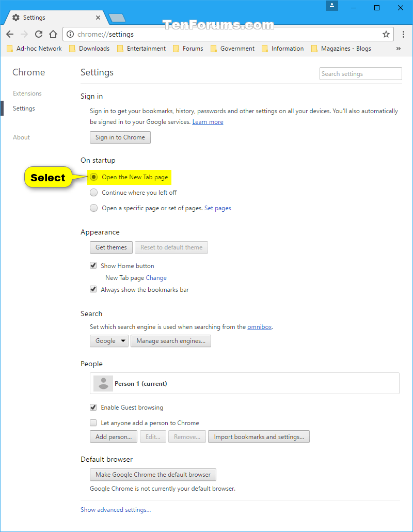Image resolution: width=413 pixels, height=532 pixels.
Task: Open Show advanced settings
Action: coord(116,510)
